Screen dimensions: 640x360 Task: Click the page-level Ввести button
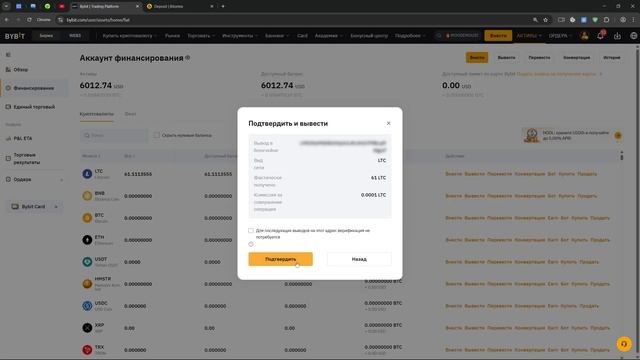click(x=477, y=58)
